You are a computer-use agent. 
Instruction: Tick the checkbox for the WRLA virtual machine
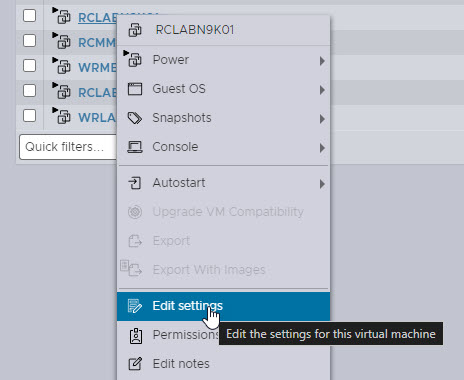point(29,116)
